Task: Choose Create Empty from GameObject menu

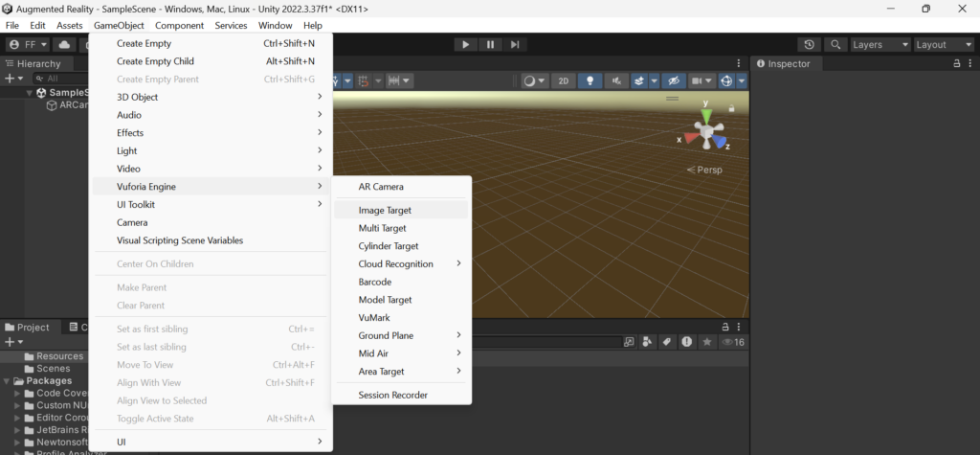Action: click(x=211, y=43)
